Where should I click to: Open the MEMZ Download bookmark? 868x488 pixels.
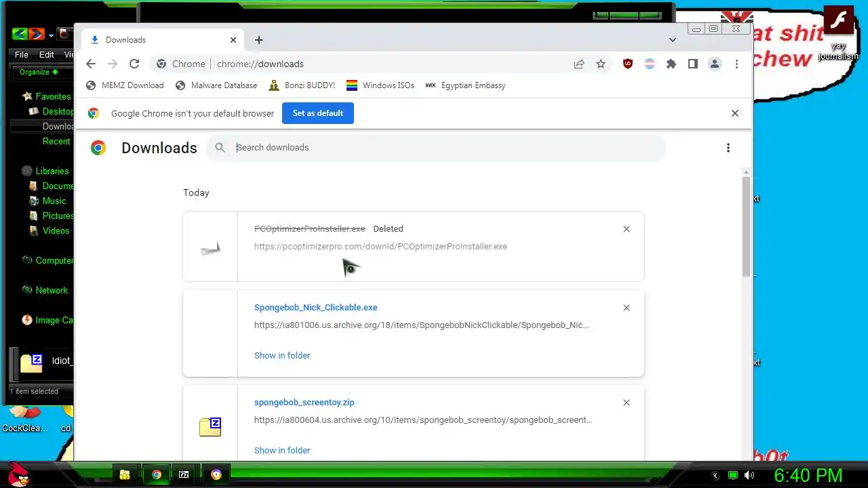coord(125,85)
